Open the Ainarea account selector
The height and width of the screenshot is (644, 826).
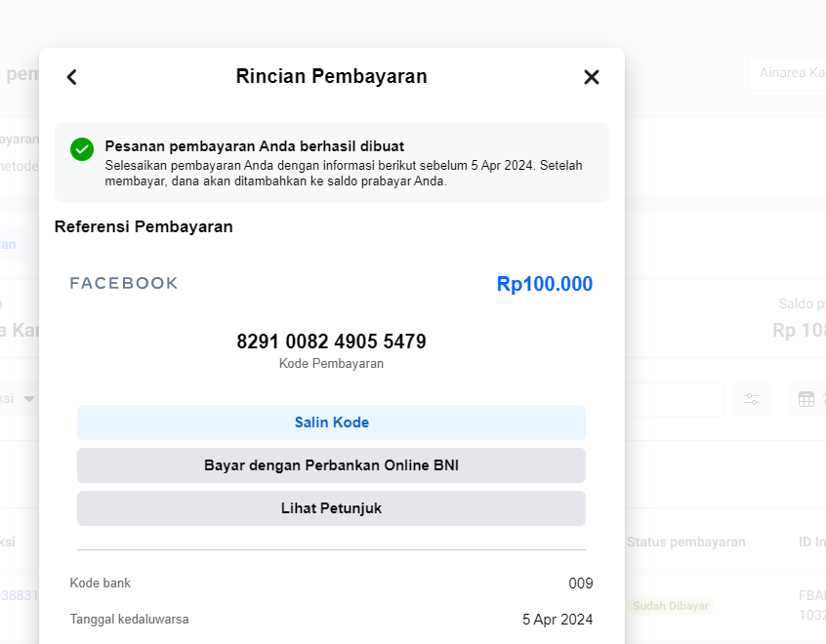click(787, 73)
